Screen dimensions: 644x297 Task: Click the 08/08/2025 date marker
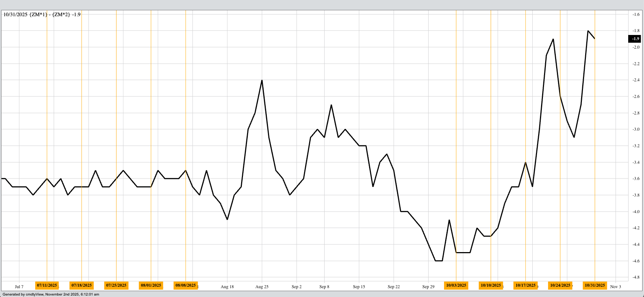click(x=186, y=285)
